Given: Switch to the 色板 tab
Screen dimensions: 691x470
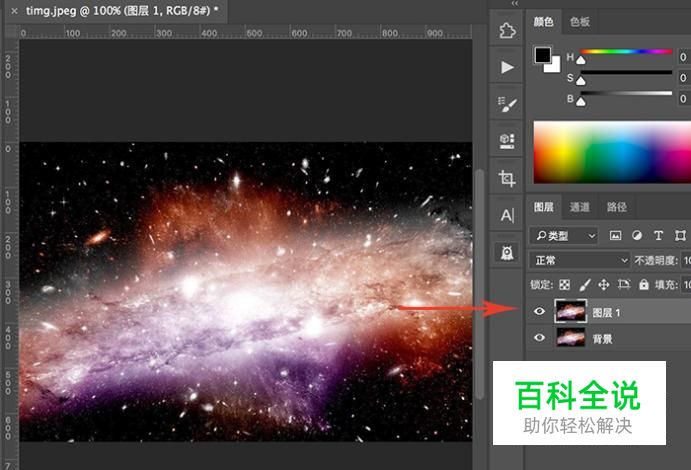Looking at the screenshot, I should click(x=580, y=22).
